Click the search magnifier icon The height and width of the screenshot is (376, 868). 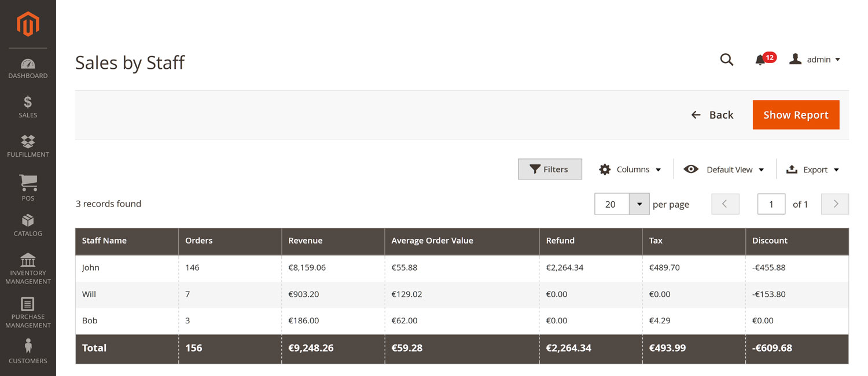(727, 60)
